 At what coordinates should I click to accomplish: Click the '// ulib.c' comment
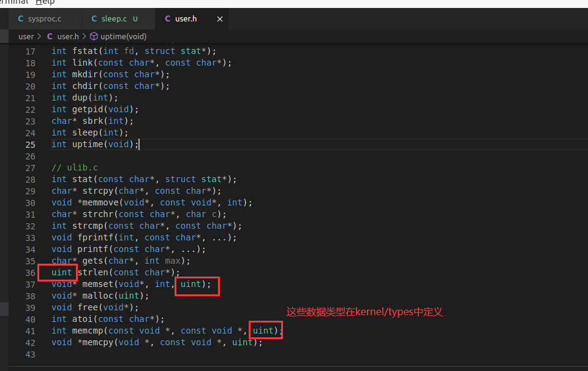coord(75,167)
